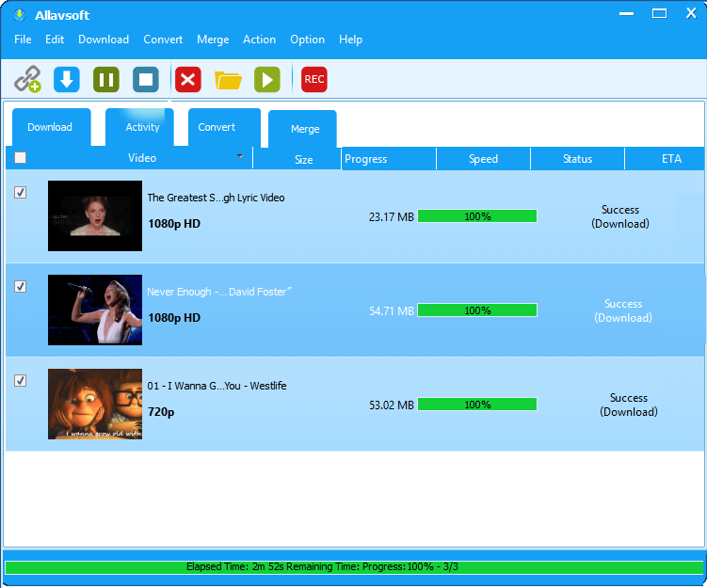Toggle the select-all checkbox in Video header
Image resolution: width=707 pixels, height=588 pixels.
[21, 158]
